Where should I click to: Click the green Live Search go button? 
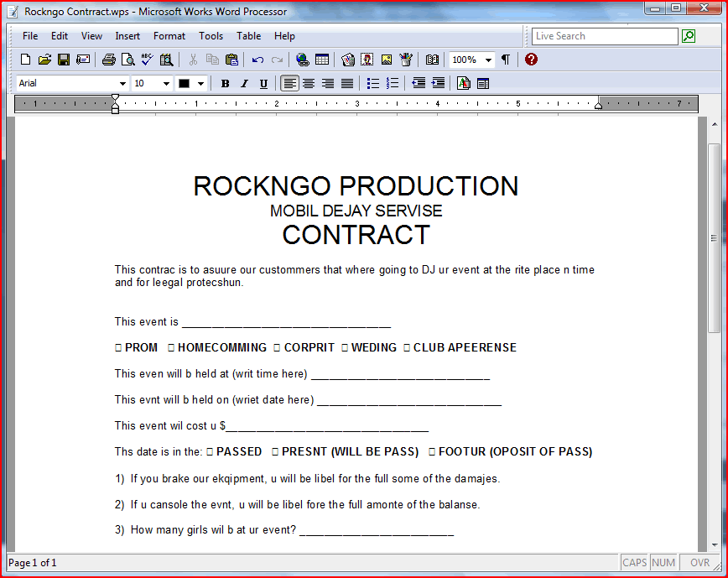click(x=689, y=36)
